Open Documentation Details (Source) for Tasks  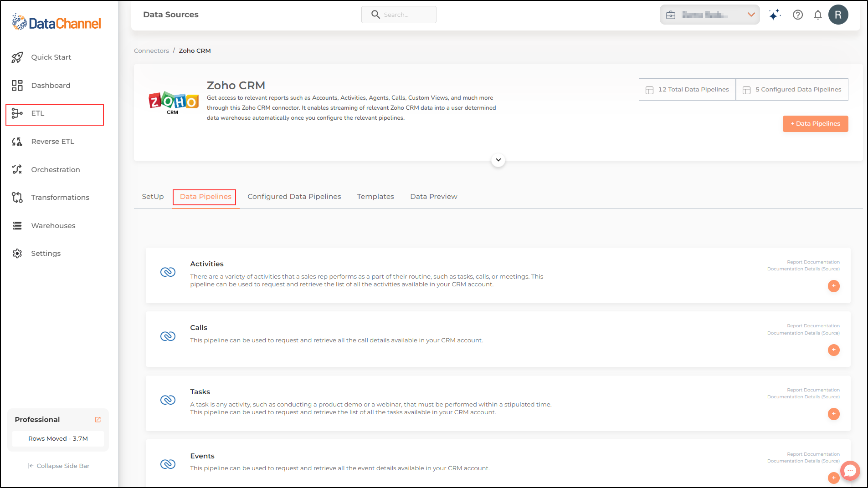803,397
